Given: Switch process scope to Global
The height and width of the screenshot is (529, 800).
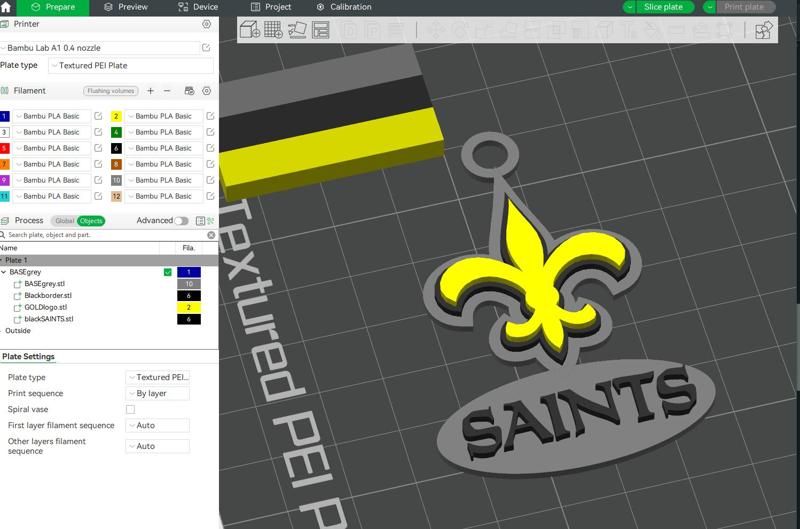Looking at the screenshot, I should pos(64,221).
